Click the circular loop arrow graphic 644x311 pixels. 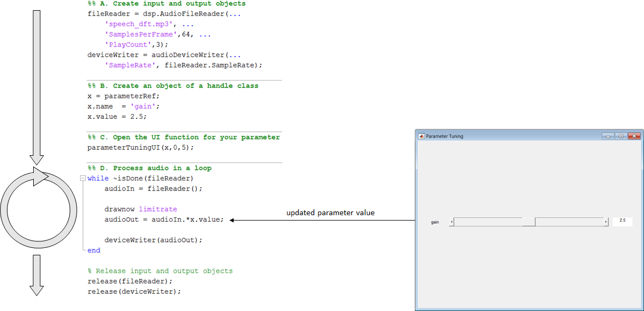(x=36, y=209)
